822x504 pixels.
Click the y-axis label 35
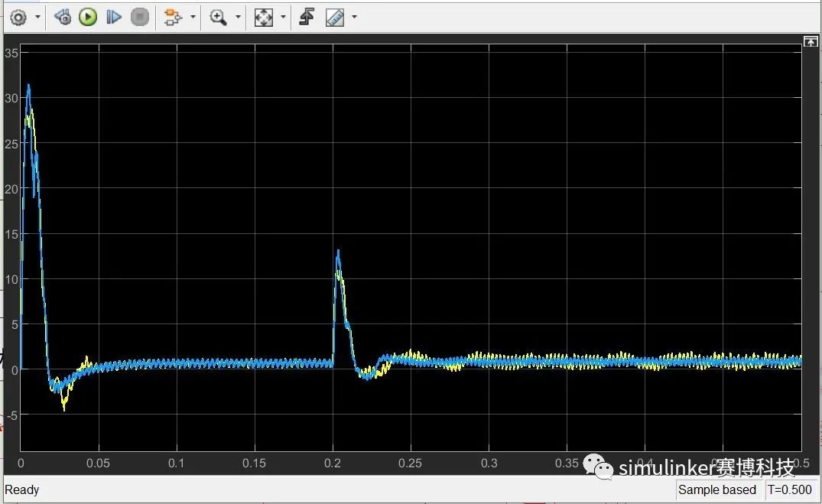11,53
